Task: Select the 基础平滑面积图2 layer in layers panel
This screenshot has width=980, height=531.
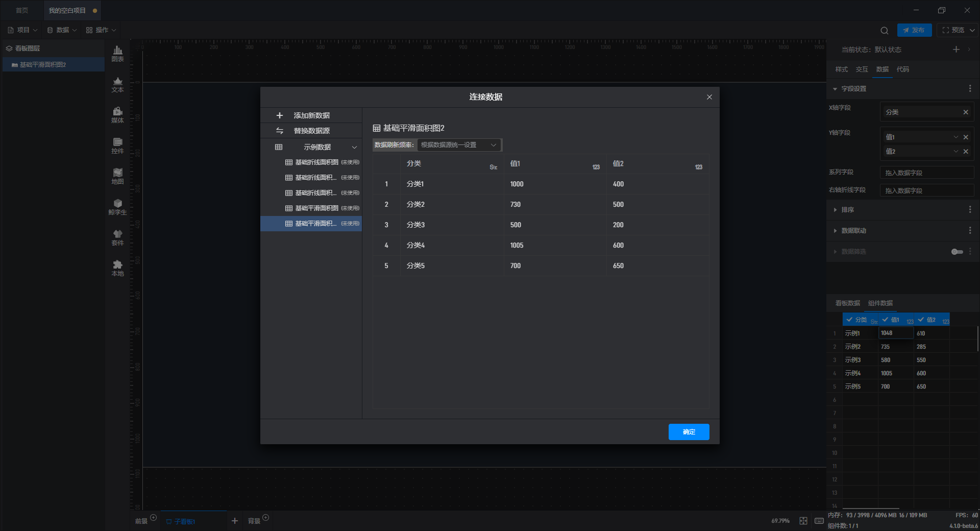Action: coord(54,65)
